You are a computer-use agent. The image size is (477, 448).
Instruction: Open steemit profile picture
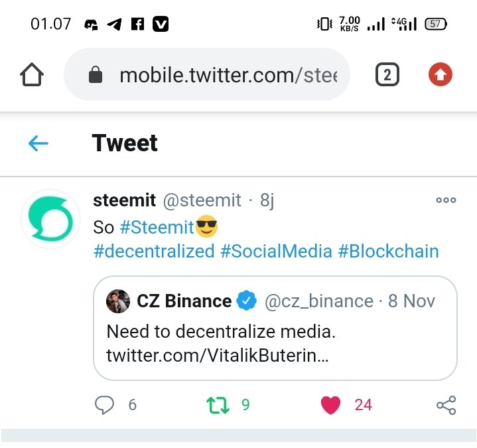point(50,219)
